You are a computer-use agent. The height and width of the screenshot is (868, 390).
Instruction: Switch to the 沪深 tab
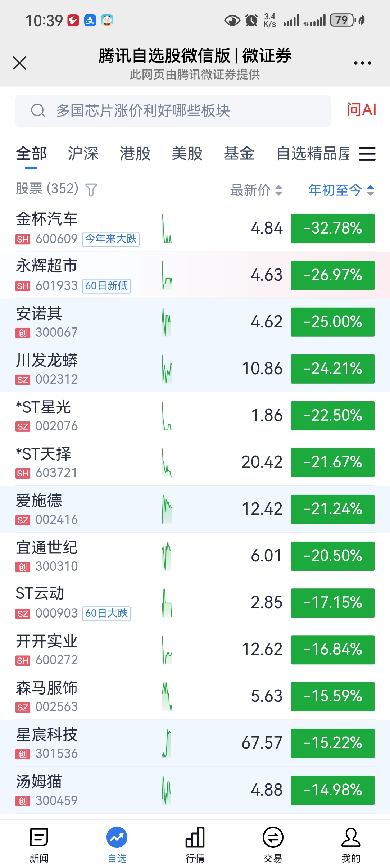click(x=83, y=154)
